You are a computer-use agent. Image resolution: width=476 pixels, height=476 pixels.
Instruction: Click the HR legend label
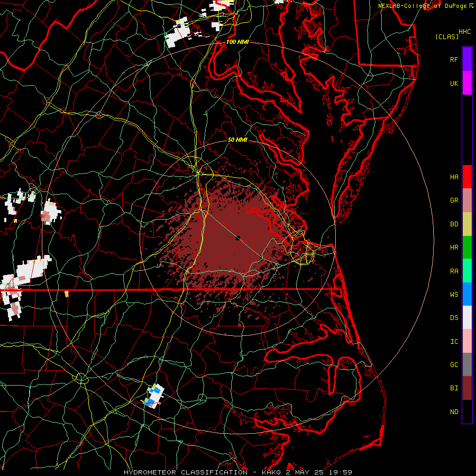[x=454, y=248]
